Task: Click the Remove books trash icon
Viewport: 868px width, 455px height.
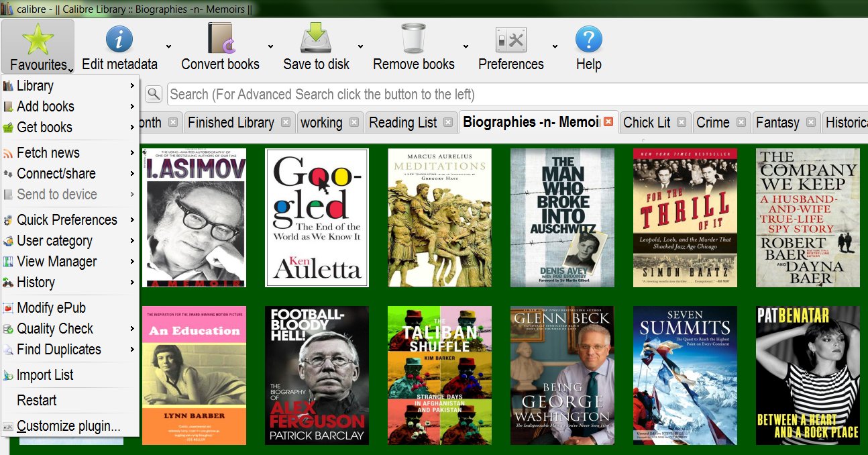Action: (x=413, y=38)
